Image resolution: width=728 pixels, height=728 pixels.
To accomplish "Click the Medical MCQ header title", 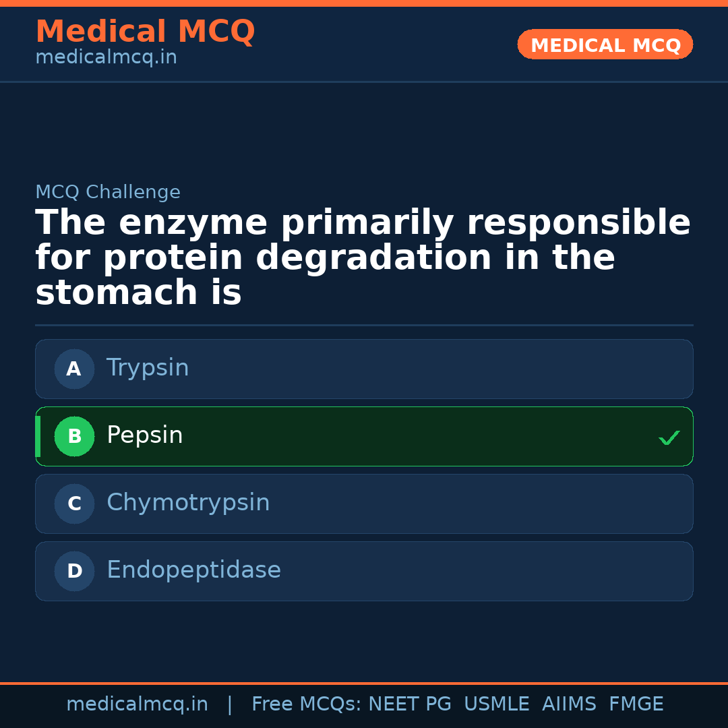I will pos(145,32).
